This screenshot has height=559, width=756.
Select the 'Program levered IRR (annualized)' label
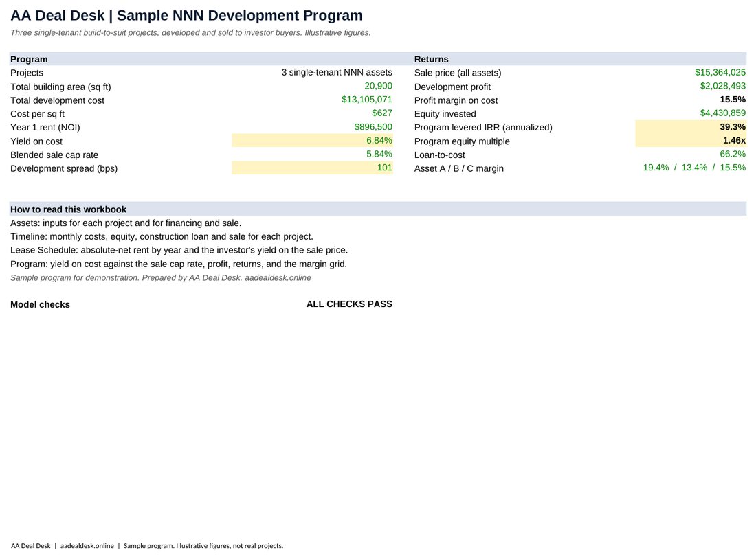pos(483,127)
